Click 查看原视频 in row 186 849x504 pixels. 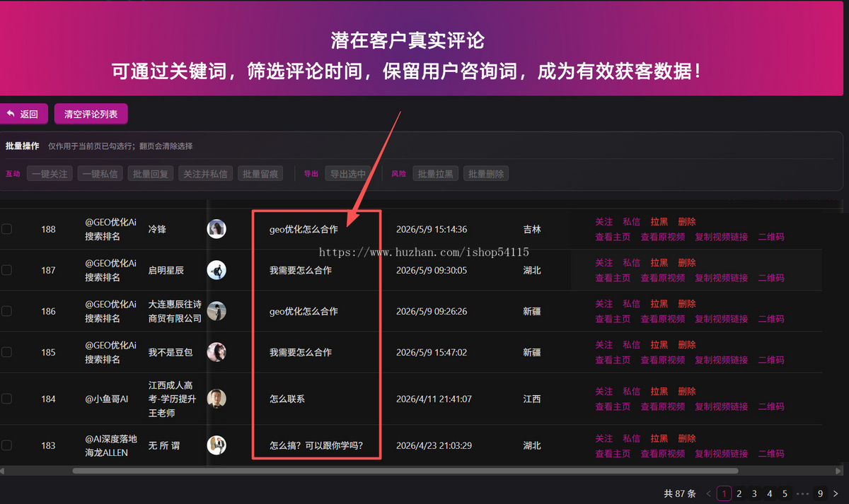tap(663, 319)
